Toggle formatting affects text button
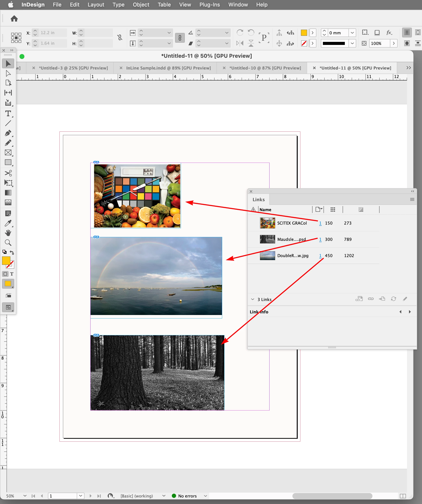 [12, 274]
